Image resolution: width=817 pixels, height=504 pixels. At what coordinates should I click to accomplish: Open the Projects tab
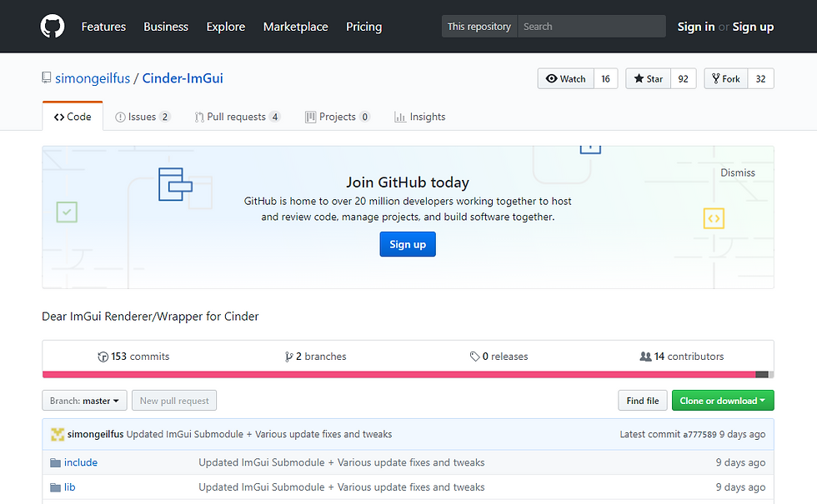pyautogui.click(x=338, y=117)
